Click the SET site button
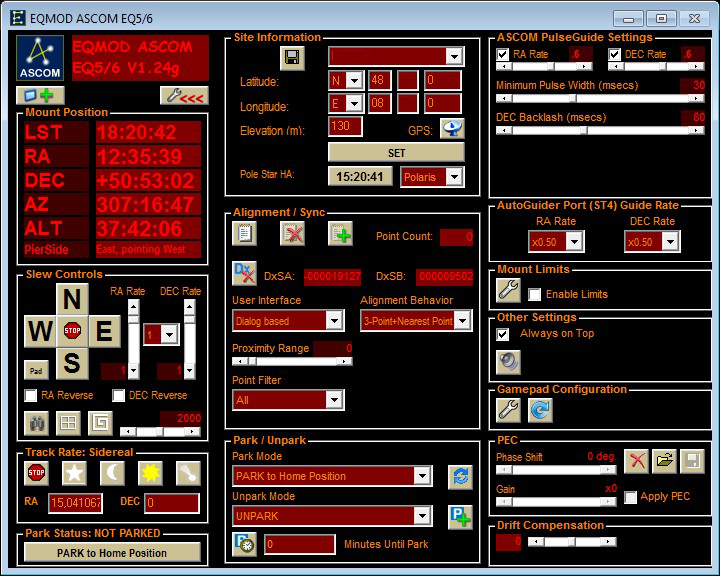 coord(396,153)
